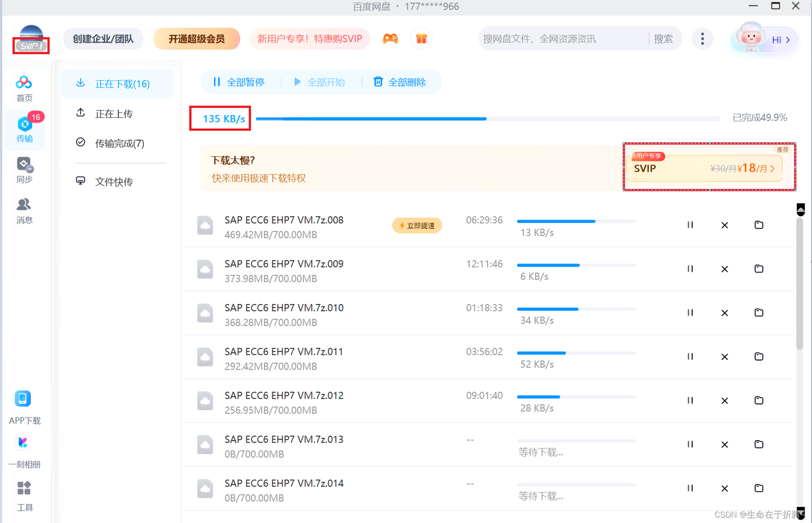Open the gift box promotion icon
Screen dimensions: 812x523
[x=421, y=38]
